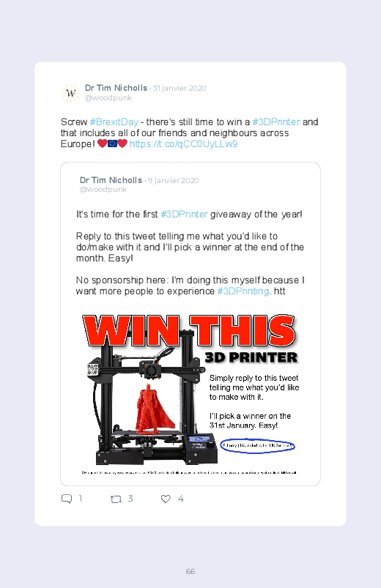Click the @woodpunk handle under top name
Viewport: 381px width, 588px height.
point(108,98)
